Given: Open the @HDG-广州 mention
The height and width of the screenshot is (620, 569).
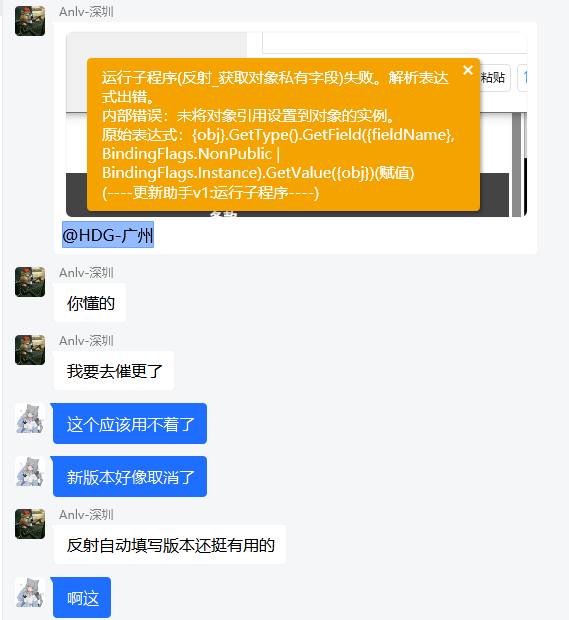Looking at the screenshot, I should [x=108, y=235].
